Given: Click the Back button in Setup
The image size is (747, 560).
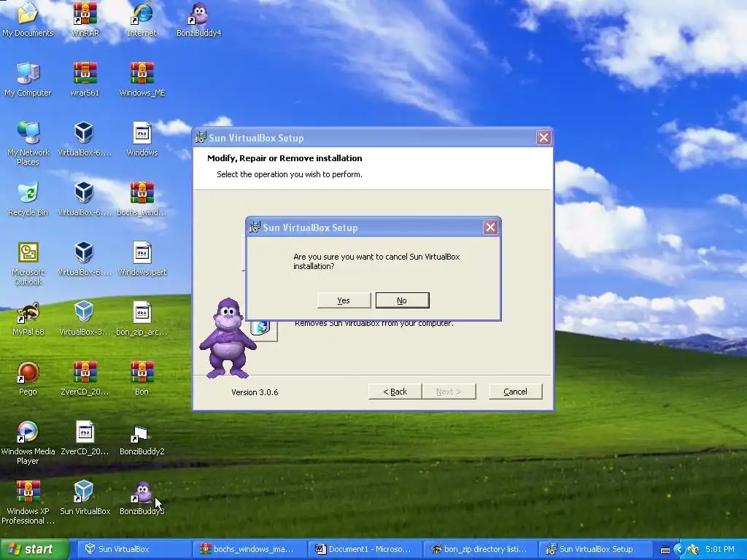Looking at the screenshot, I should pyautogui.click(x=395, y=392).
